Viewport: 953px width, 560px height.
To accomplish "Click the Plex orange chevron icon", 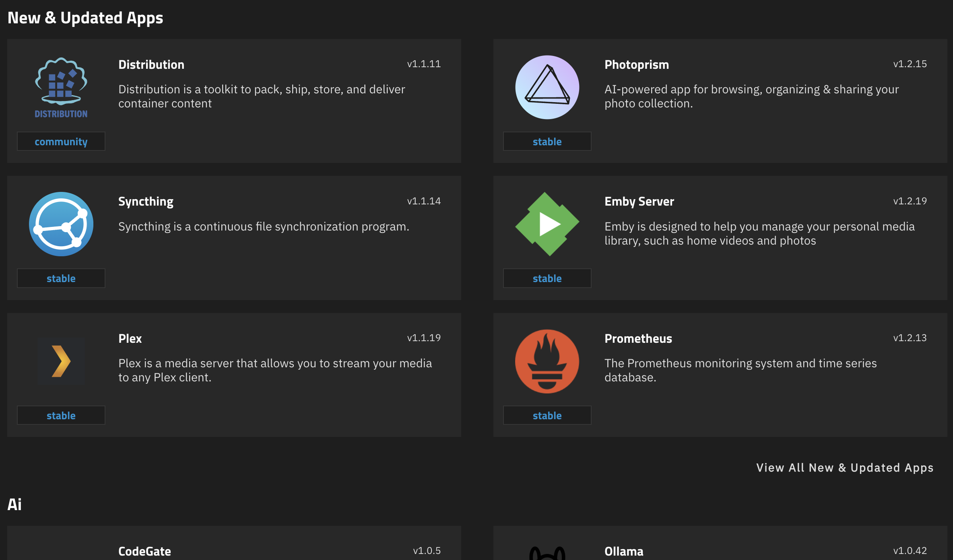I will [61, 361].
